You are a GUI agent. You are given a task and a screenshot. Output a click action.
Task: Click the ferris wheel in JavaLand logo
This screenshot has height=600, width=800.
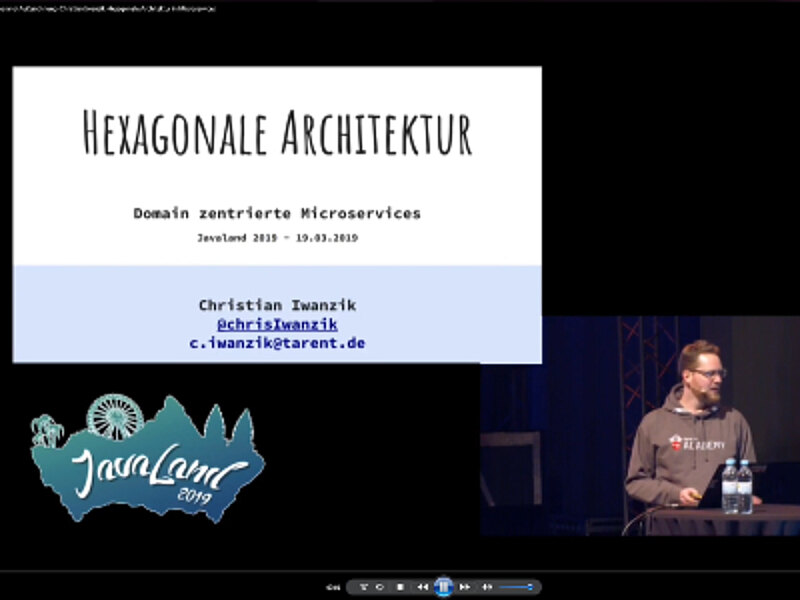[115, 415]
